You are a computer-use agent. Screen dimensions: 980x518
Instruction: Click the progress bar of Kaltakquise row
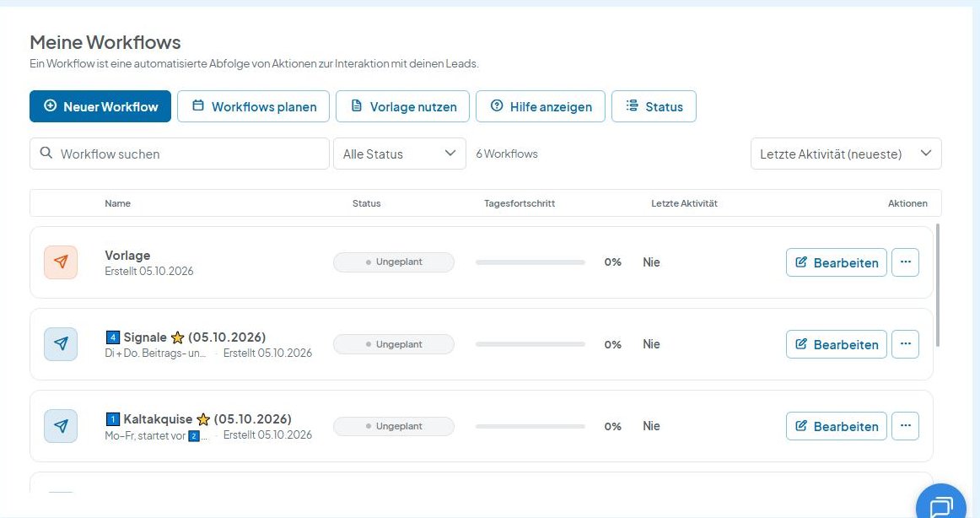(x=530, y=426)
